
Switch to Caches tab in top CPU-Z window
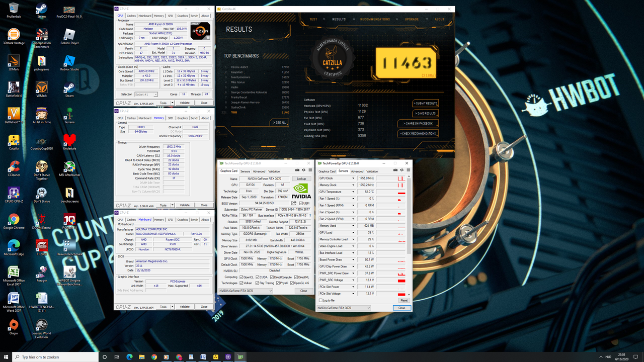coord(131,16)
